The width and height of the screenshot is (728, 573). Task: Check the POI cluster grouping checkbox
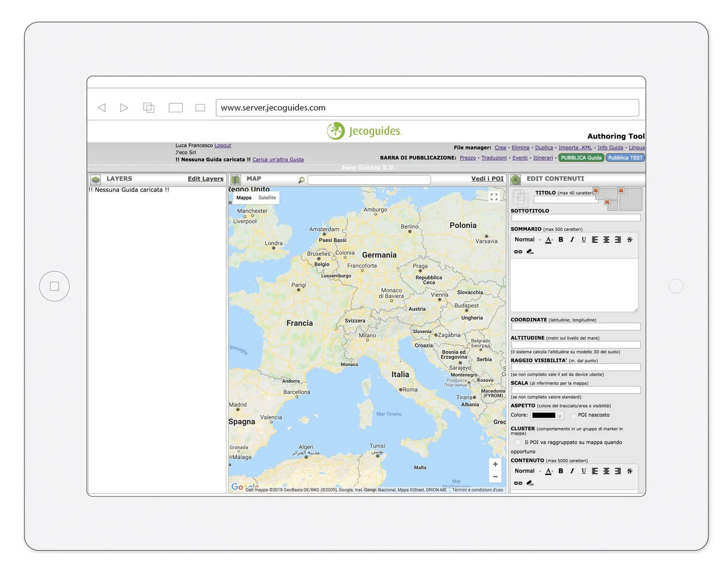(x=518, y=442)
